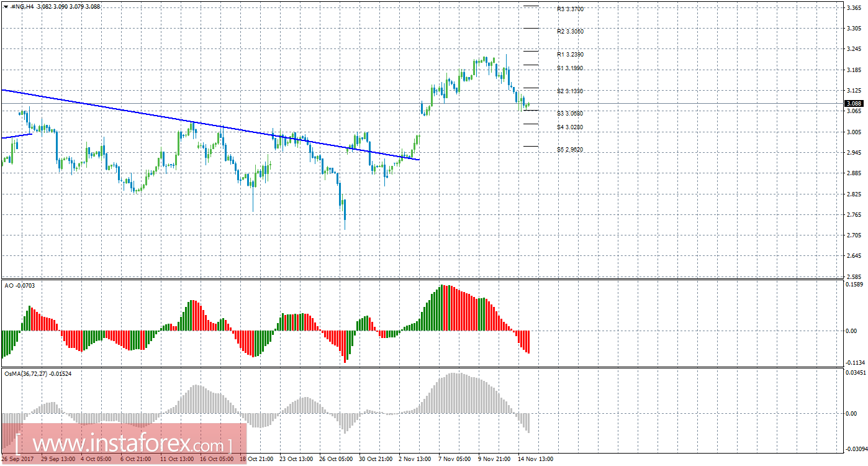Select the R3 3.3700 pivot label
This screenshot has width=868, height=466.
(x=570, y=9)
